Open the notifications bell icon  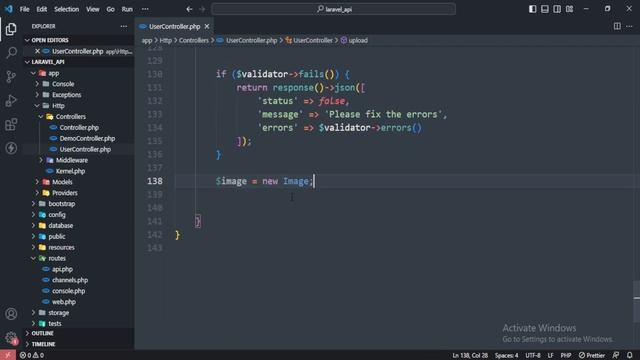pos(630,355)
